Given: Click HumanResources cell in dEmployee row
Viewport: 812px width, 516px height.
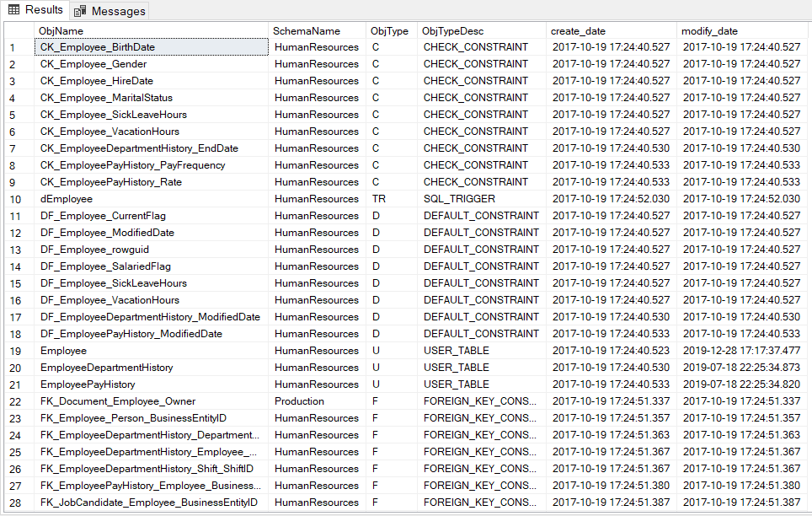Looking at the screenshot, I should (317, 199).
